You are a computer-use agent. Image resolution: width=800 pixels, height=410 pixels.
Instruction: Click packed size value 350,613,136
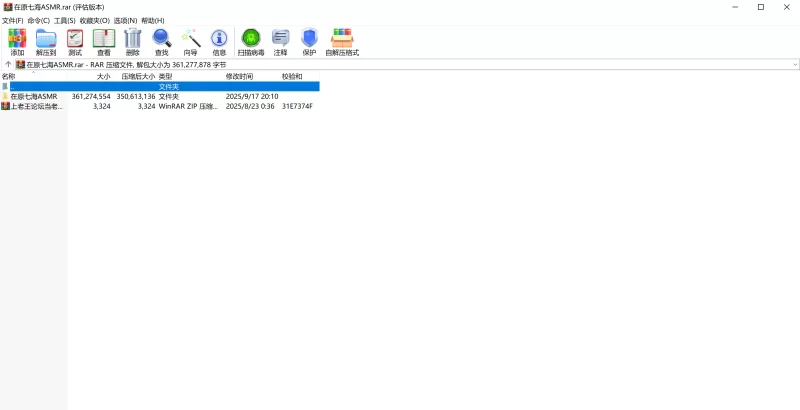click(x=136, y=96)
